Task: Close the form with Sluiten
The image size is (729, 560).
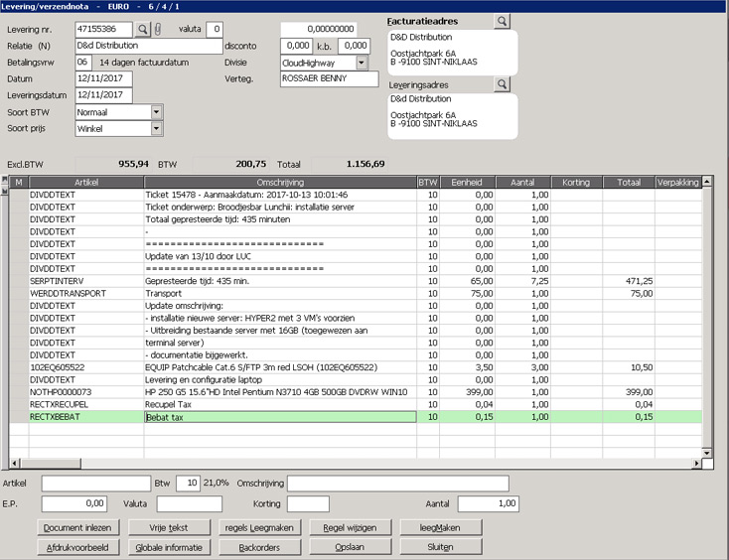Action: (440, 547)
